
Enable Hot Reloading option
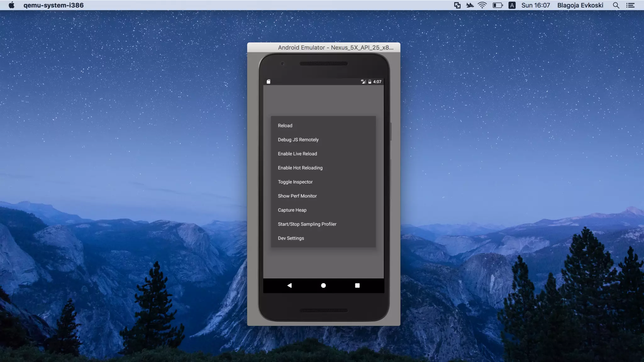click(x=300, y=168)
